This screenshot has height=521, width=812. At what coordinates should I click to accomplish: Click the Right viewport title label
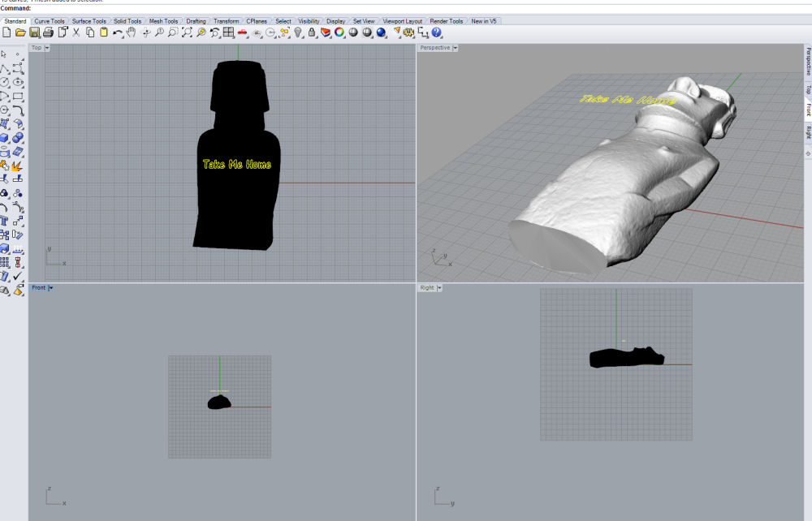coord(427,288)
